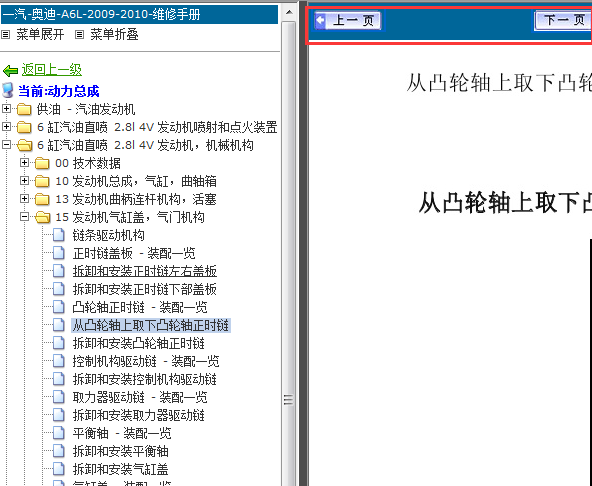Click the document icon of 拆卸和安装平衡轴

tap(59, 451)
